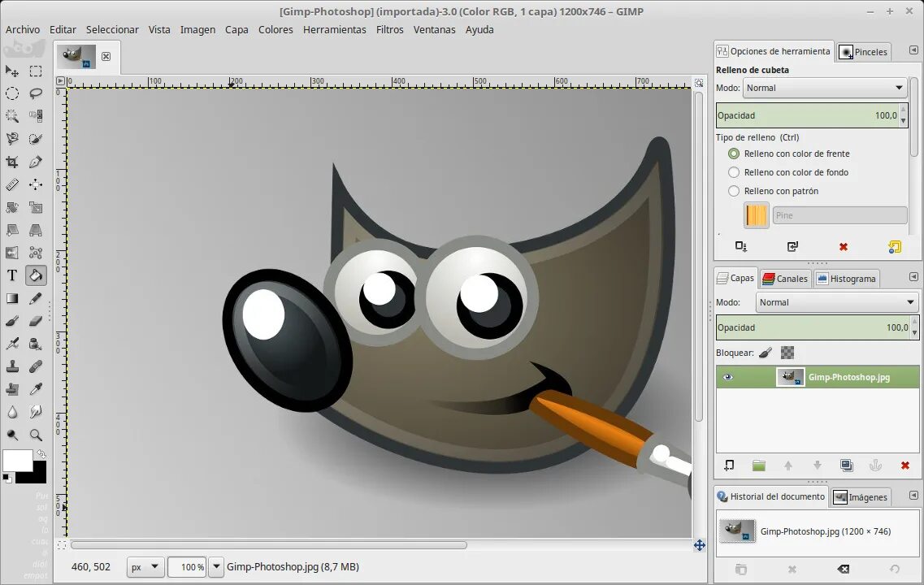Select the Select by Color tool

(36, 116)
